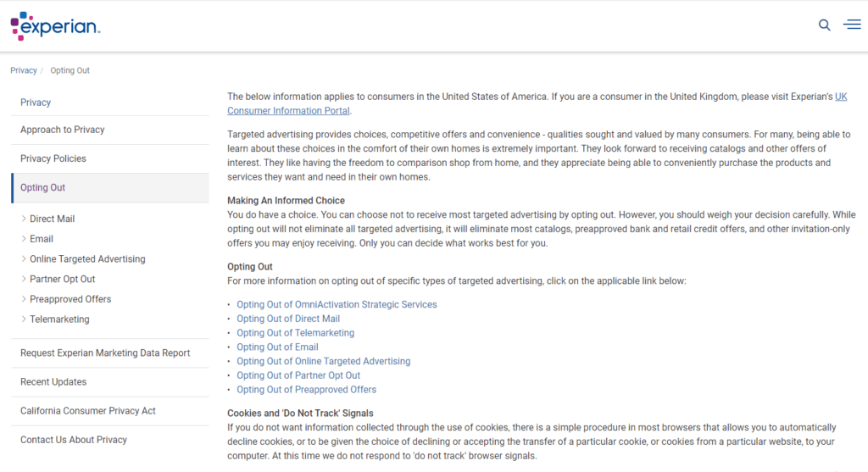868x472 pixels.
Task: Click the Making An Informed Choice heading
Action: [x=286, y=200]
